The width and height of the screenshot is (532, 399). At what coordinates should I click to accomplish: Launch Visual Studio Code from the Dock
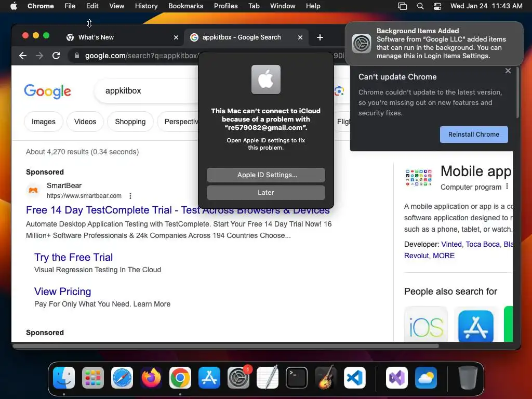tap(354, 378)
